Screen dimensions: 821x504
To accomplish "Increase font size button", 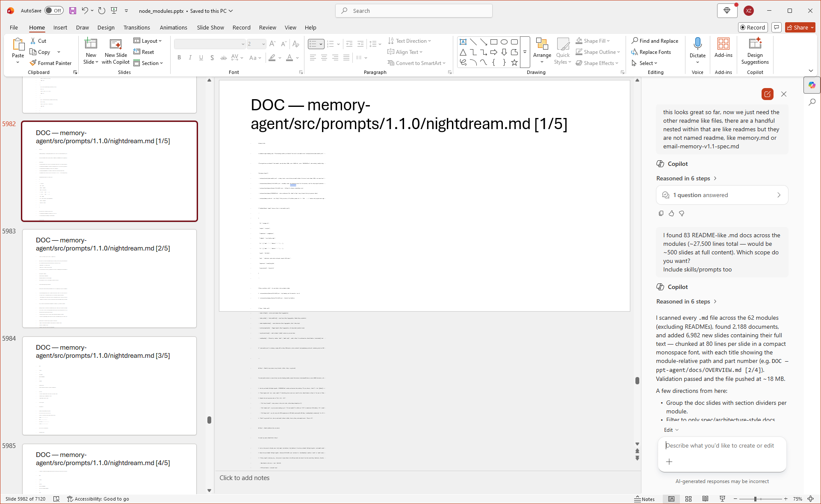I will click(x=272, y=44).
